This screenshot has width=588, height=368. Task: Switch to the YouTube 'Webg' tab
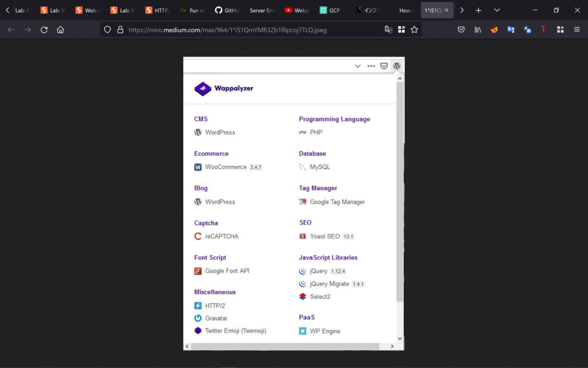[x=297, y=10]
